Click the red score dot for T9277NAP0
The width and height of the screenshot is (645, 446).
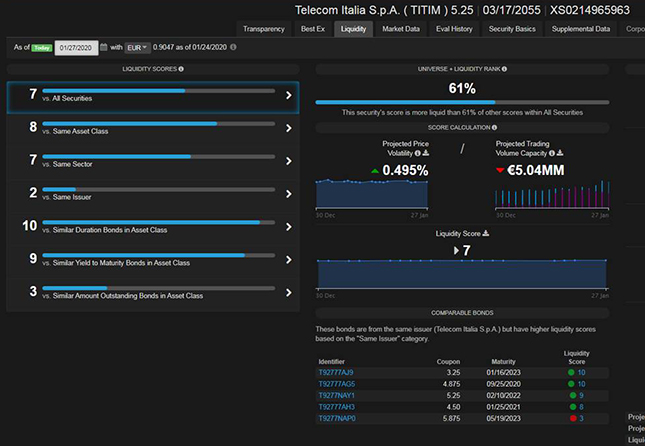[573, 418]
